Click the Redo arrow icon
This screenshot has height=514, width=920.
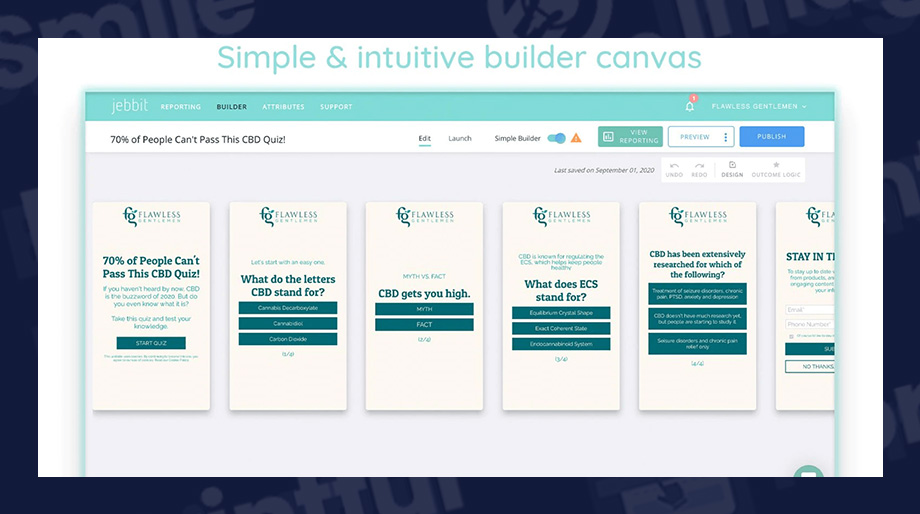(699, 165)
